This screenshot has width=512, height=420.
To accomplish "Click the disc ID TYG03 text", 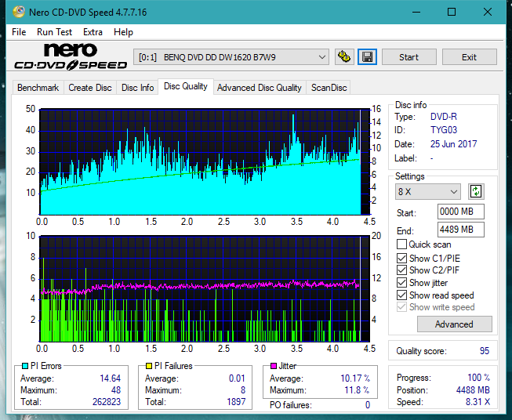I will (444, 130).
